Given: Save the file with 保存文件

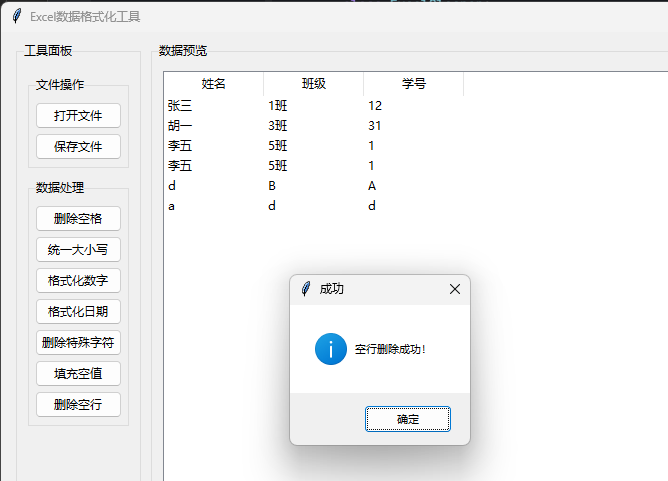Looking at the screenshot, I should coord(78,147).
